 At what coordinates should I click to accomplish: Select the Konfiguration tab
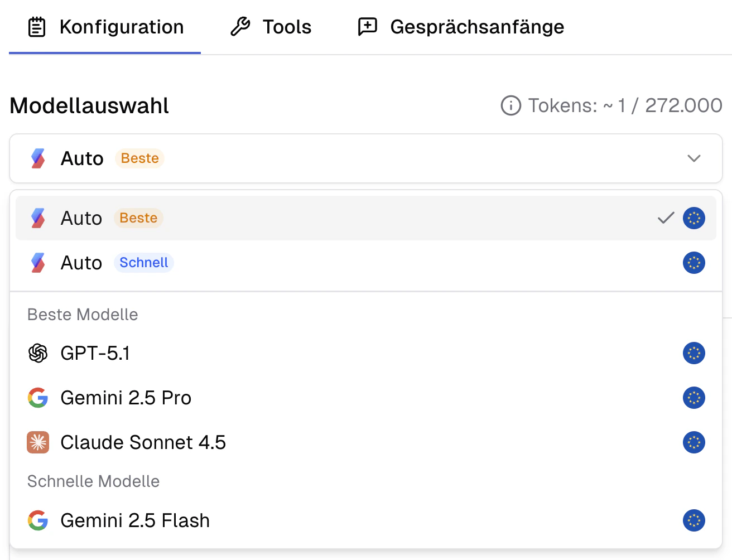[x=105, y=27]
